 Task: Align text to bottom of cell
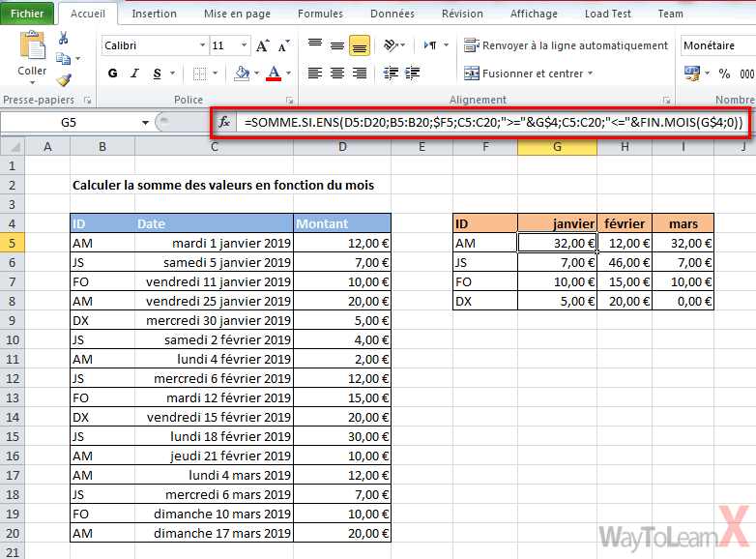pyautogui.click(x=360, y=45)
